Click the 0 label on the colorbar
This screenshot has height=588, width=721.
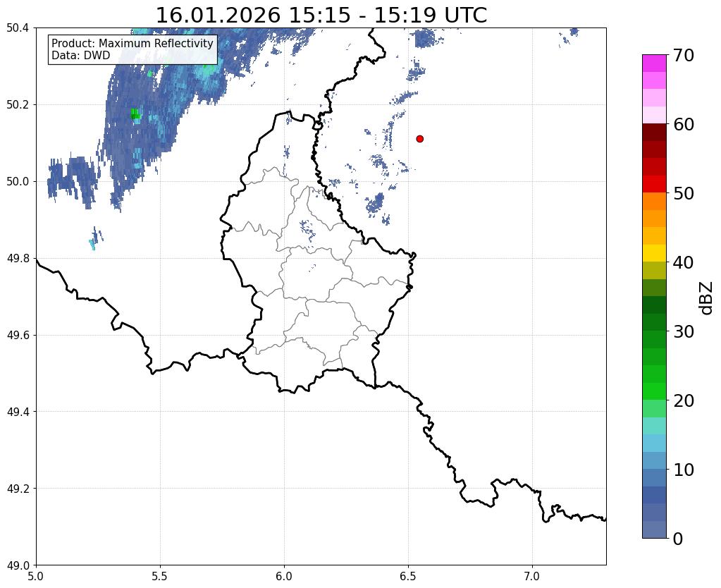[678, 539]
